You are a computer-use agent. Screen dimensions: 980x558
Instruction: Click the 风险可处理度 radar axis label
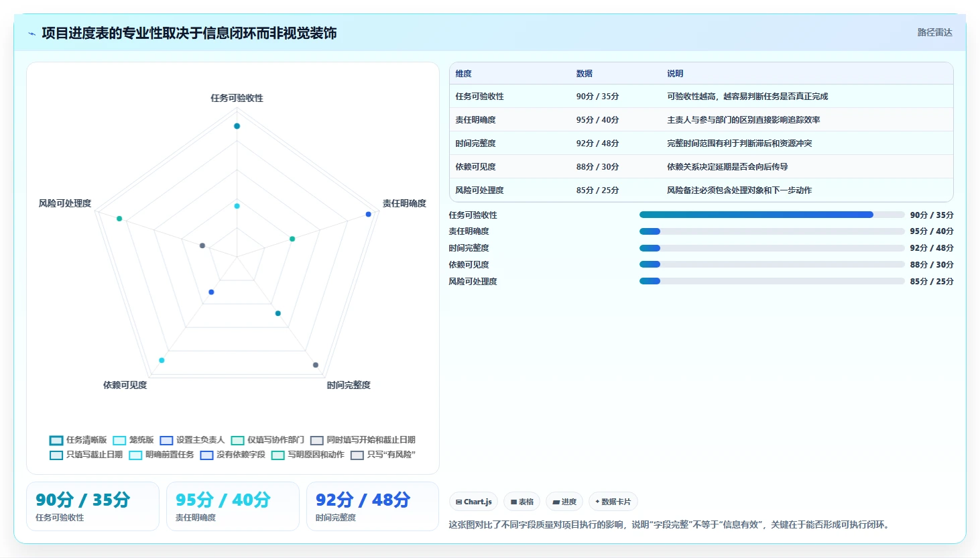(64, 203)
